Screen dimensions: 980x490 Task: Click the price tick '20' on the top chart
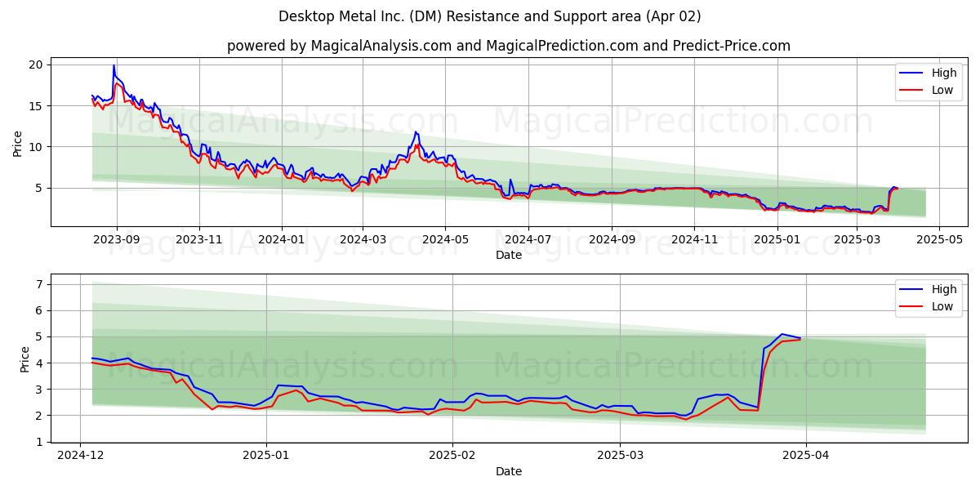click(38, 65)
